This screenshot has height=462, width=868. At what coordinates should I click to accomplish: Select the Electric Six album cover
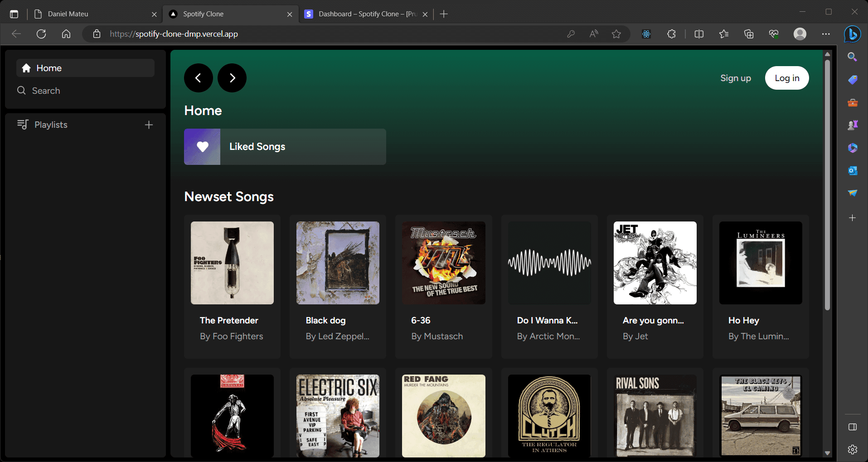pyautogui.click(x=338, y=416)
